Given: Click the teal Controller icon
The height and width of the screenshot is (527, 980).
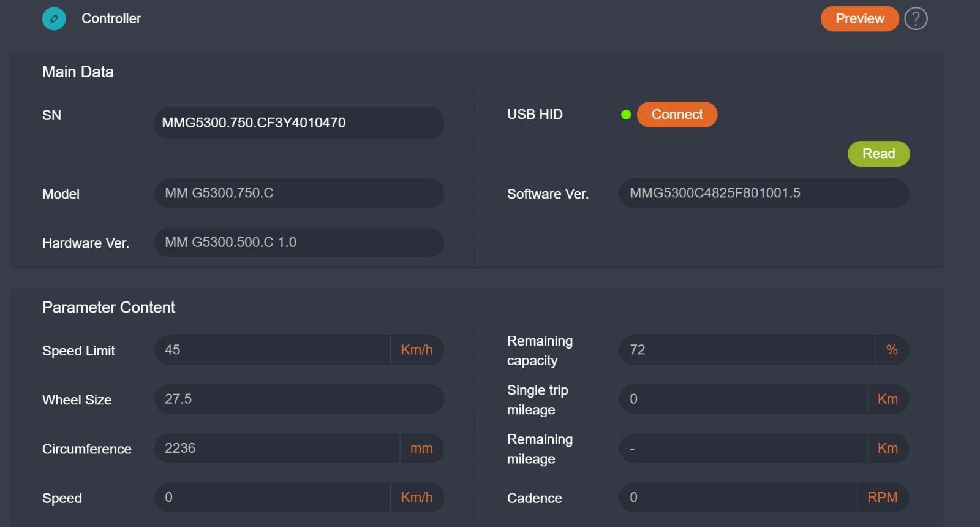Looking at the screenshot, I should (x=54, y=18).
